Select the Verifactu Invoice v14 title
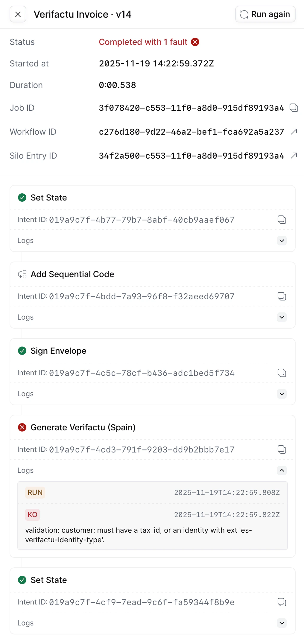The width and height of the screenshot is (304, 644). [x=83, y=14]
